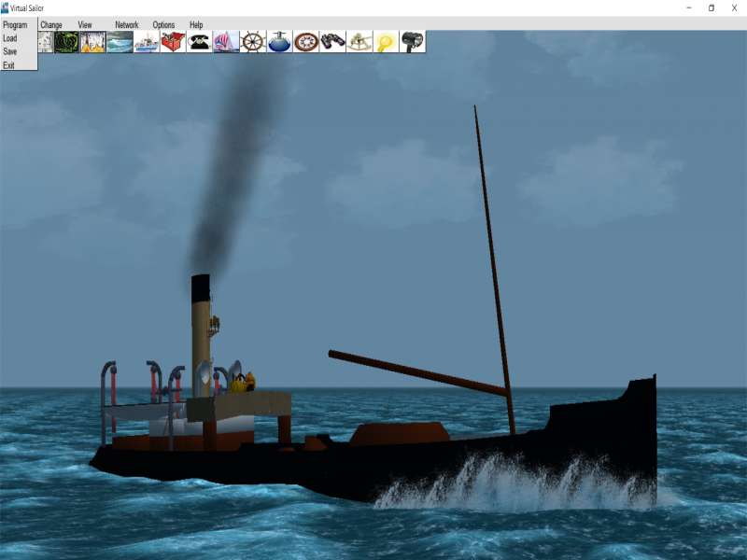
Task: Close the Virtual Sailor window
Action: 734,8
